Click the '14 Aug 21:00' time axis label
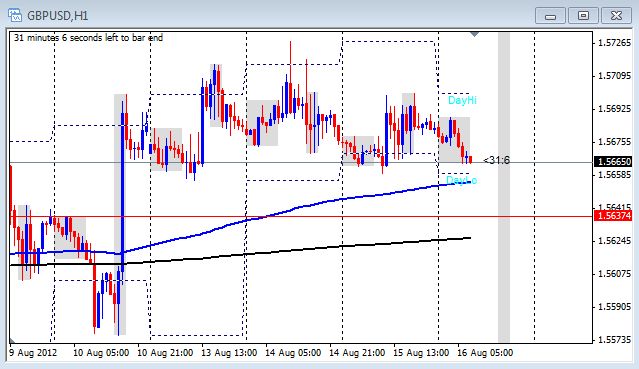Viewport: 639px width, 369px height. [x=357, y=353]
